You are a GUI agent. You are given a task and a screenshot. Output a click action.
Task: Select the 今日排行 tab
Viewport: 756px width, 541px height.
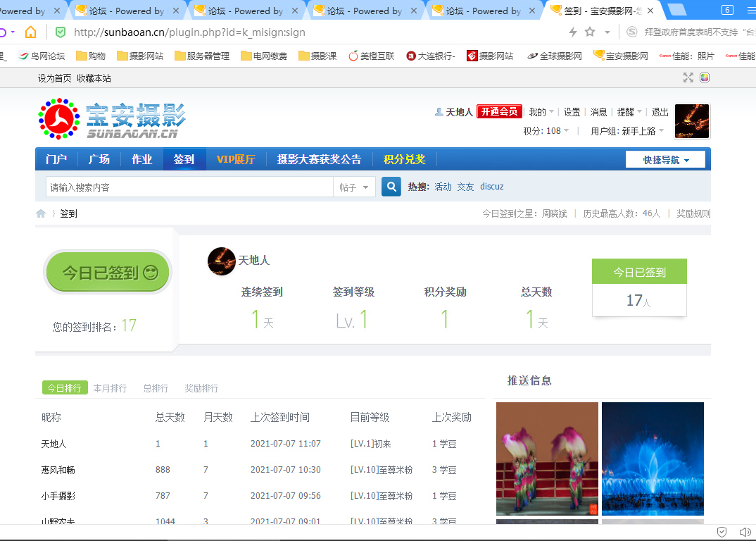(x=65, y=387)
